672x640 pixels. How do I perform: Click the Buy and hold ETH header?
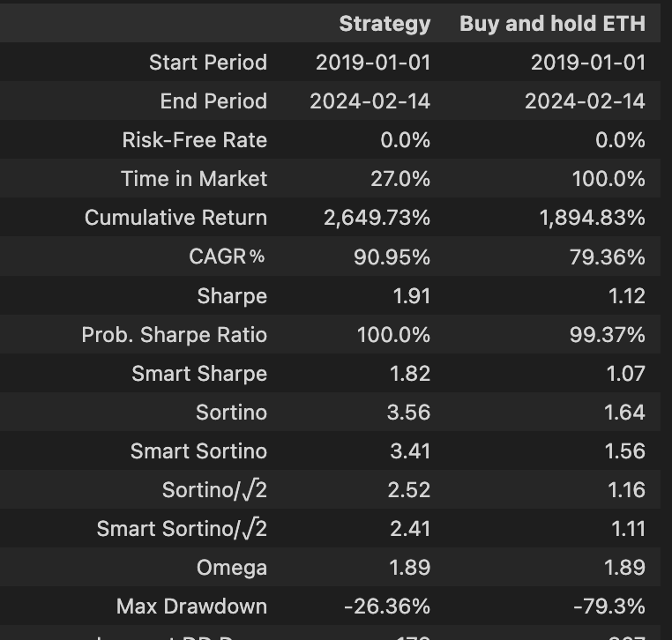tap(552, 24)
